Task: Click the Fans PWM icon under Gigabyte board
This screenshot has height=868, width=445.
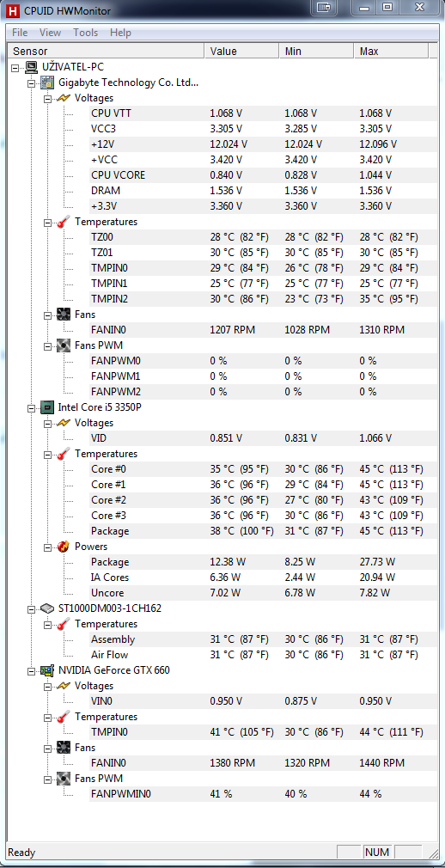Action: [x=64, y=345]
